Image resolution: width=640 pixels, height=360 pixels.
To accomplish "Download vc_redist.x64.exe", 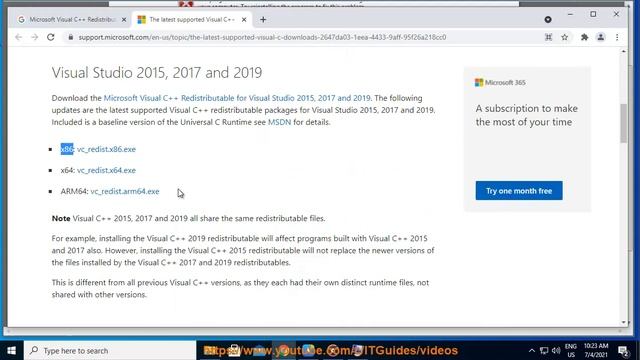I will [106, 170].
